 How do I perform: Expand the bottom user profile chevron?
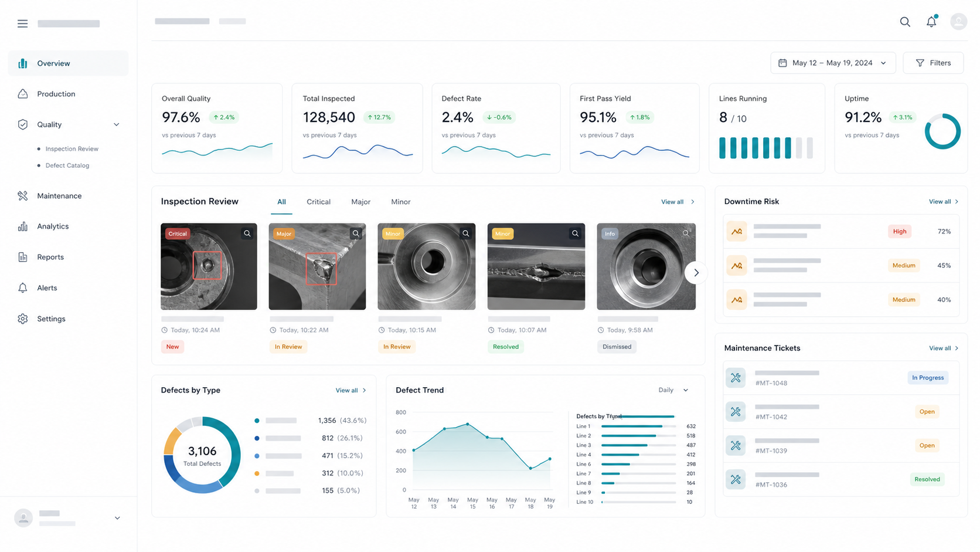117,518
